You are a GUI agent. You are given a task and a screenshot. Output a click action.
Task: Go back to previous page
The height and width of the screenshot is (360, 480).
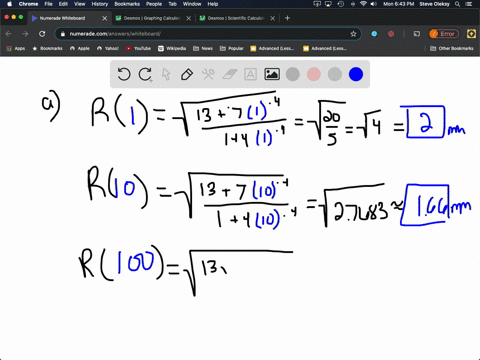point(9,34)
